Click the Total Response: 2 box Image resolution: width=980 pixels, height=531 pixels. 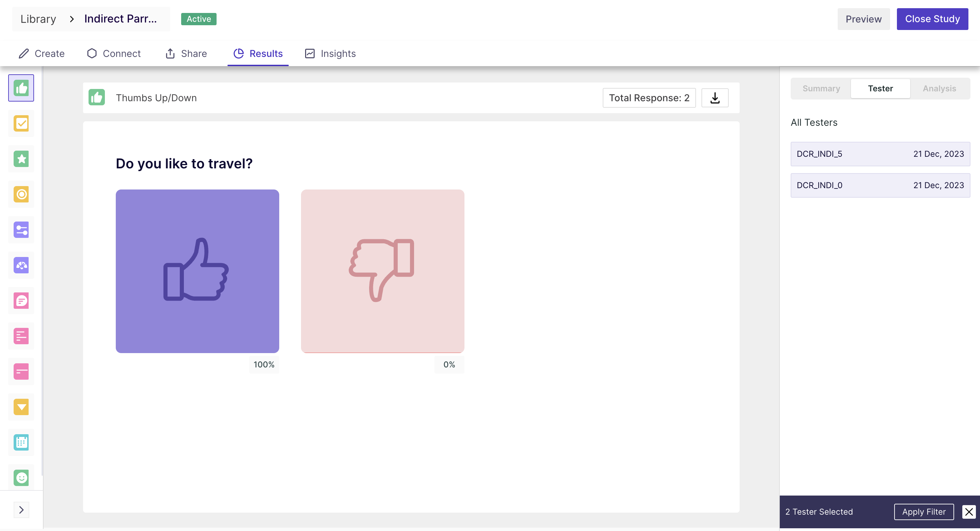pos(649,98)
